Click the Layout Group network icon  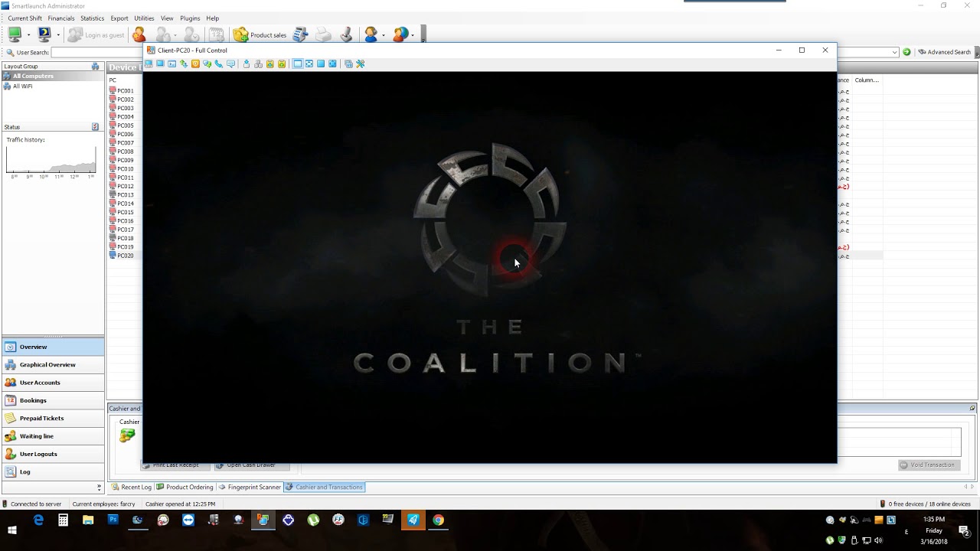coord(95,67)
